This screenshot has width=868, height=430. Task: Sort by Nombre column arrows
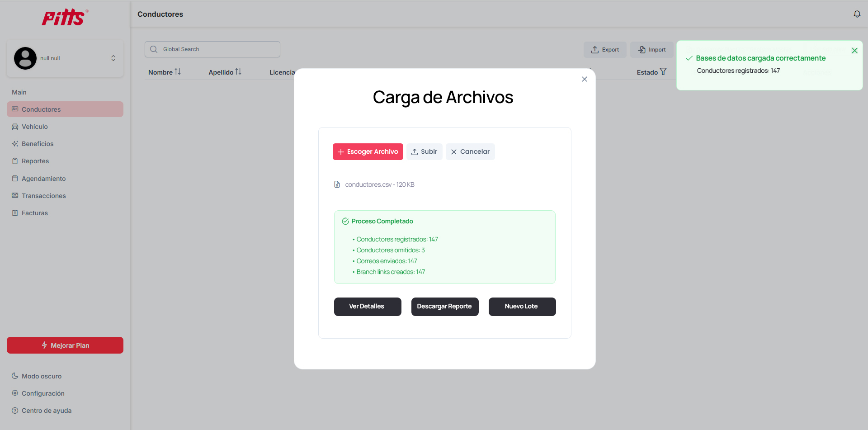tap(178, 72)
